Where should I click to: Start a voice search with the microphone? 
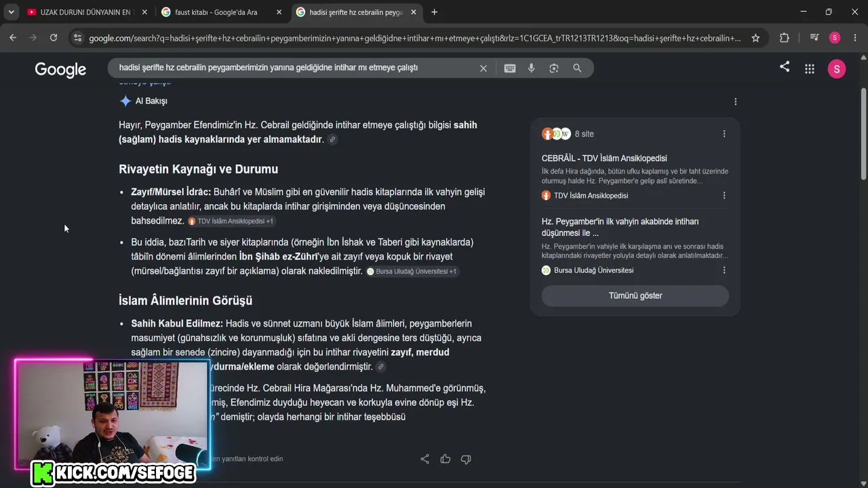[532, 68]
